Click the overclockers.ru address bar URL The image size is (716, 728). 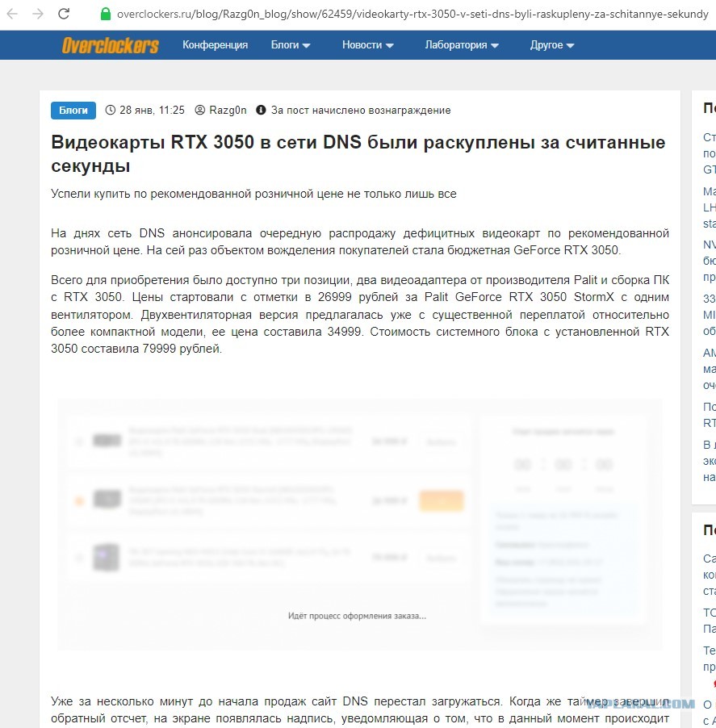412,15
